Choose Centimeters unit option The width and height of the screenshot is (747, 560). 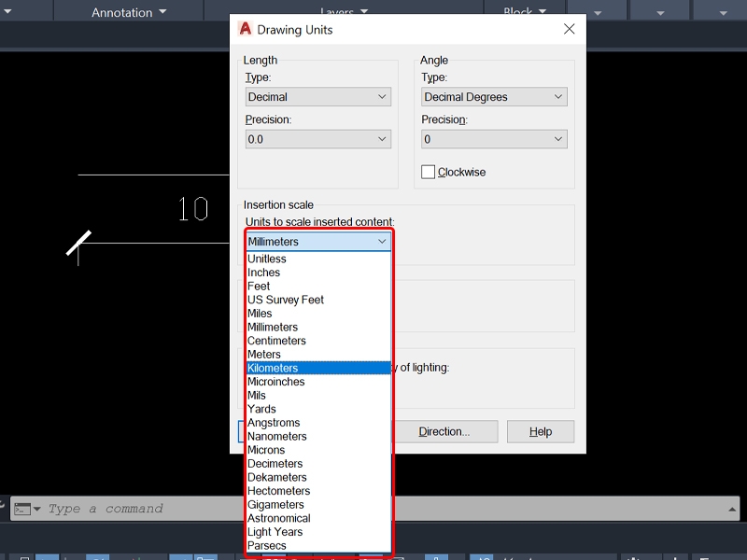pyautogui.click(x=318, y=341)
